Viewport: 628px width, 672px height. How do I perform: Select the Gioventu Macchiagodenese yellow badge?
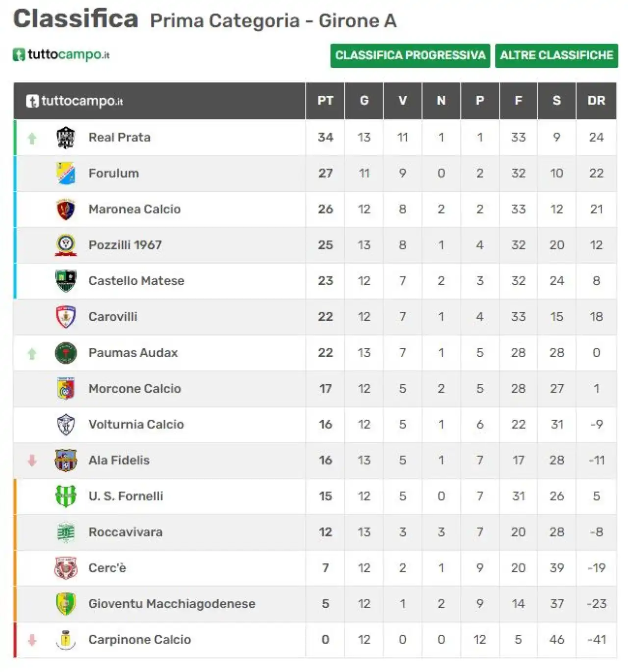click(65, 603)
